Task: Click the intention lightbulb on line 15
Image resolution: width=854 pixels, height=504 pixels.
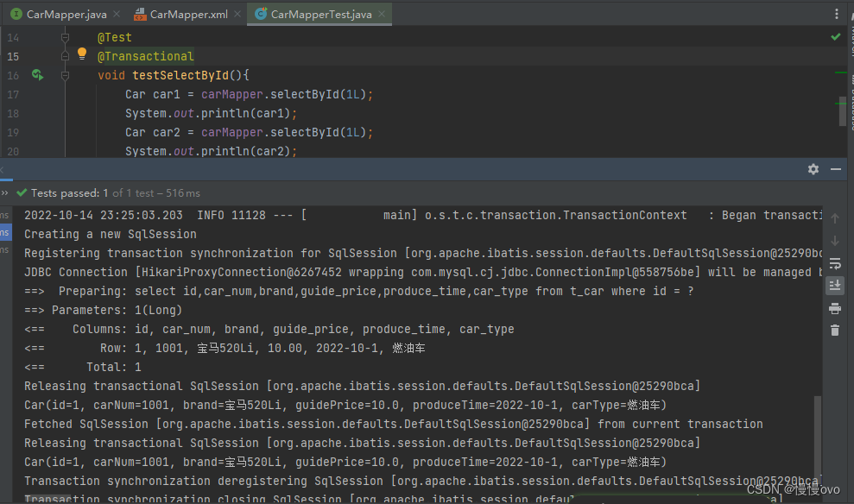Action: click(82, 54)
